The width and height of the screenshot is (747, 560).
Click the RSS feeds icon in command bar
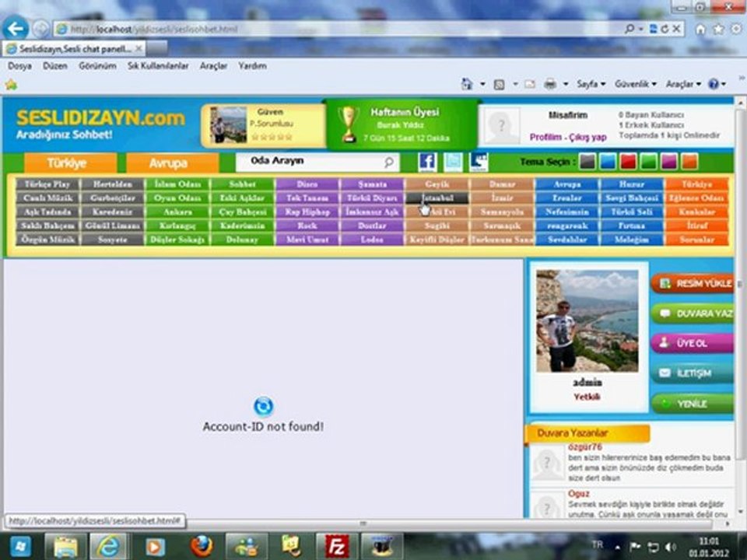(499, 85)
